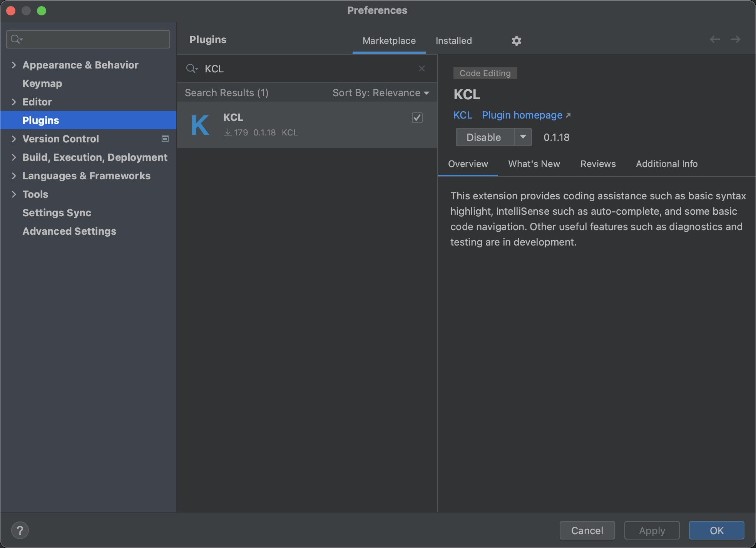Select Settings Sync in the sidebar

57,212
